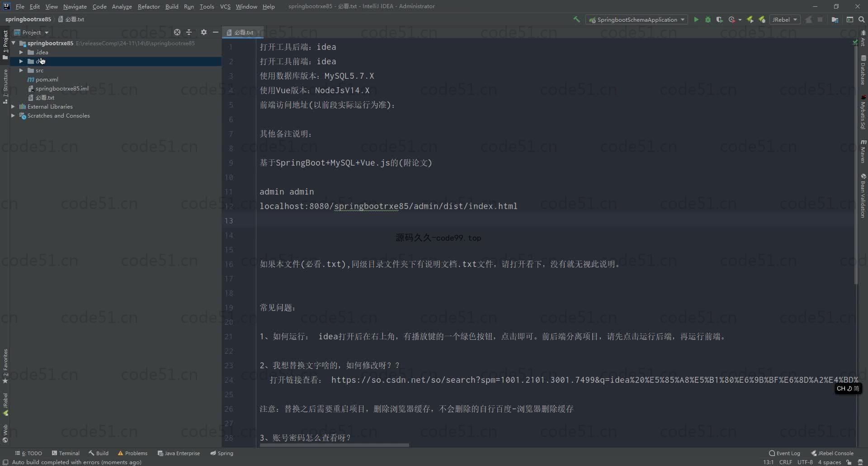868x466 pixels.
Task: Open Project Structure icon in toolbar
Action: pyautogui.click(x=835, y=19)
